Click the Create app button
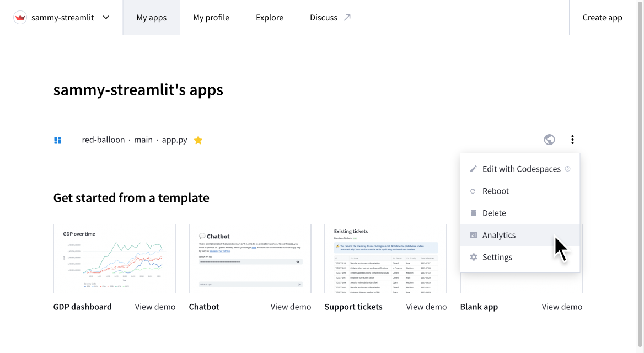Viewport: 644px width, 353px height. coord(602,17)
